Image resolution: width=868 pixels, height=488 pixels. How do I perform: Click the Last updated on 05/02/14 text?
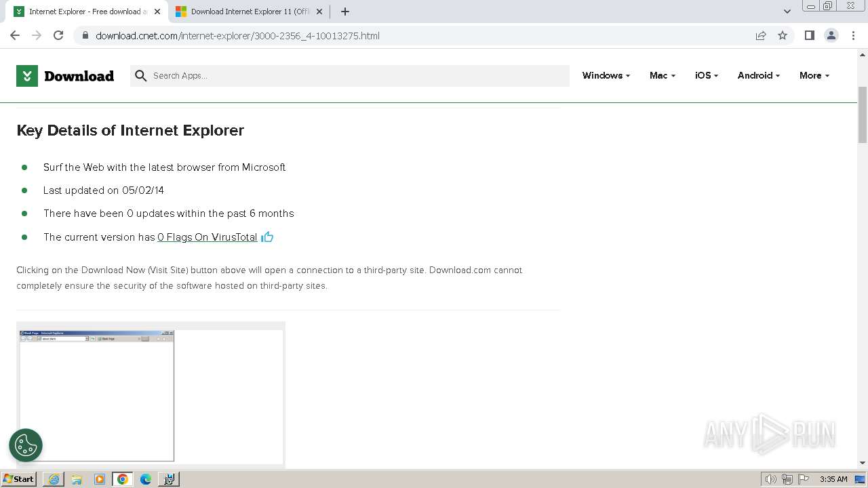(x=104, y=190)
